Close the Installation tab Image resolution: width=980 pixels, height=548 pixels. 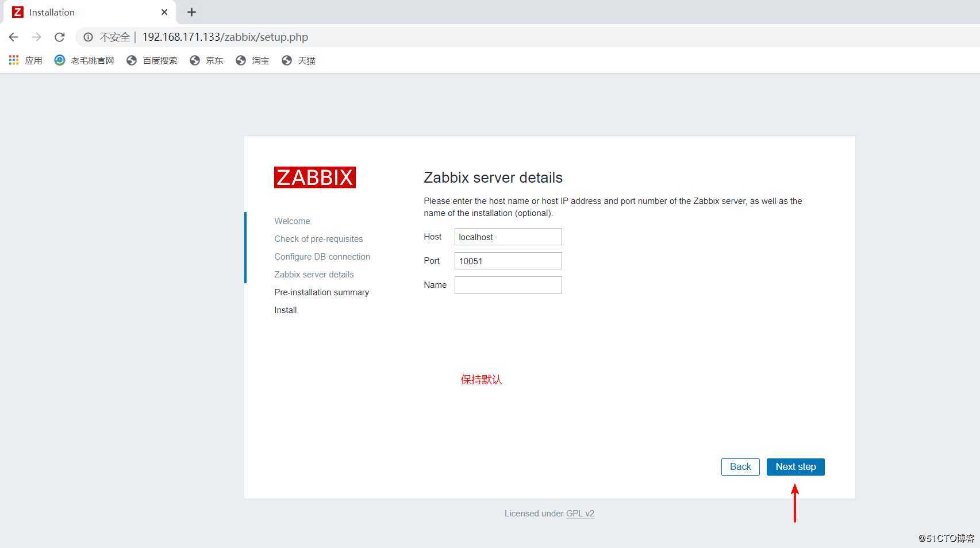coord(164,12)
